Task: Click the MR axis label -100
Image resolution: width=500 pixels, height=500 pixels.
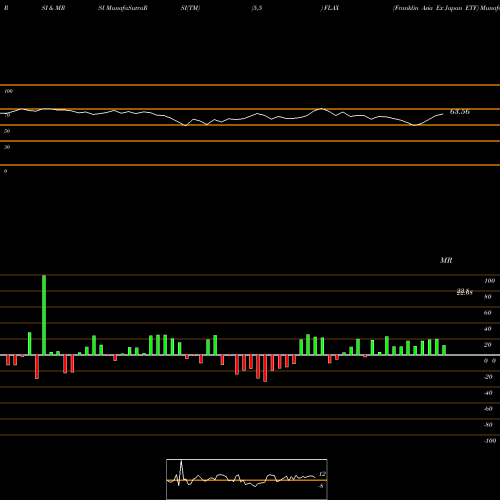Action: coord(490,441)
